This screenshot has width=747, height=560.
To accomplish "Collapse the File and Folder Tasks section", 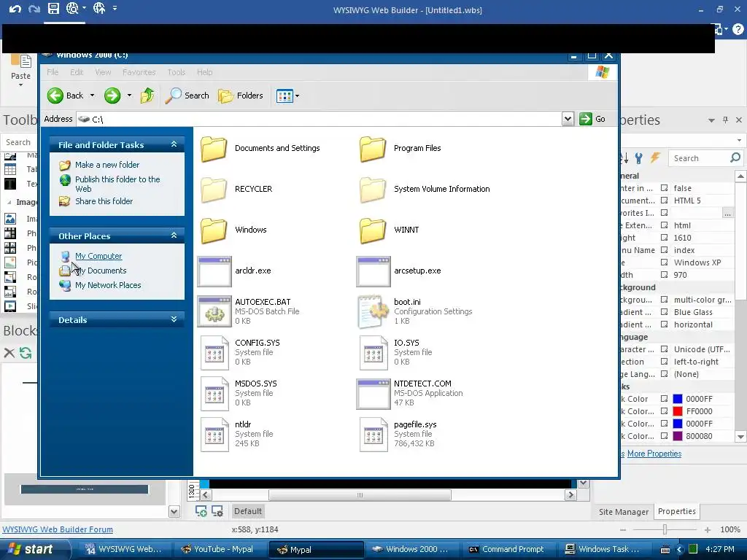I will pyautogui.click(x=174, y=144).
